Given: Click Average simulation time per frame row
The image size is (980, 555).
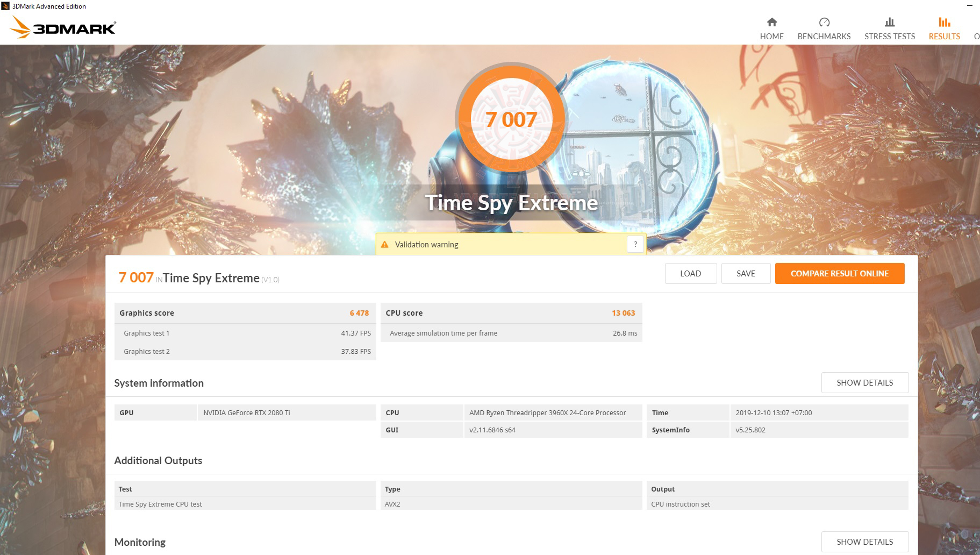Looking at the screenshot, I should pos(511,333).
